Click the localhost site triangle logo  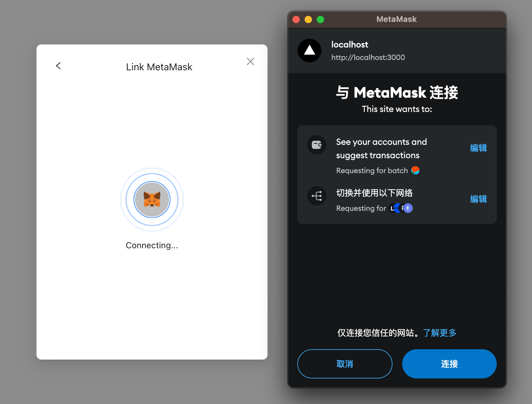click(309, 50)
